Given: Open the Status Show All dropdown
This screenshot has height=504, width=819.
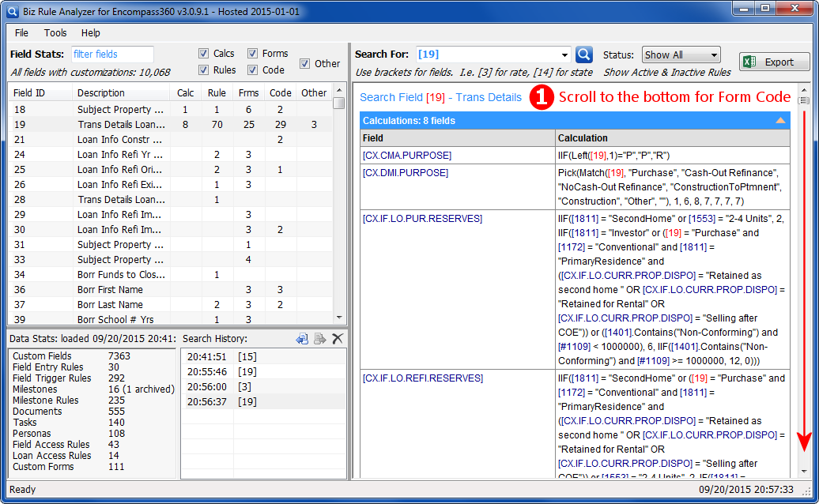Looking at the screenshot, I should point(681,55).
